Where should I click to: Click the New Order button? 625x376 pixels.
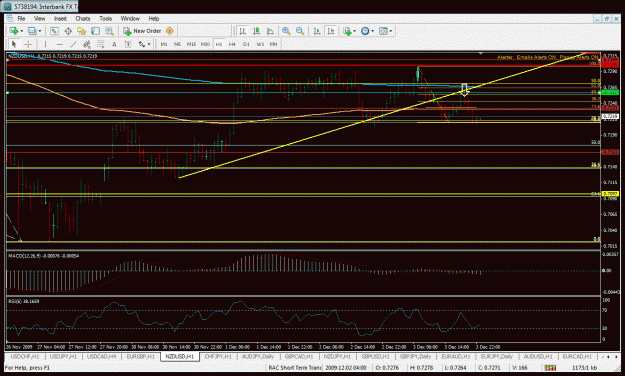142,31
